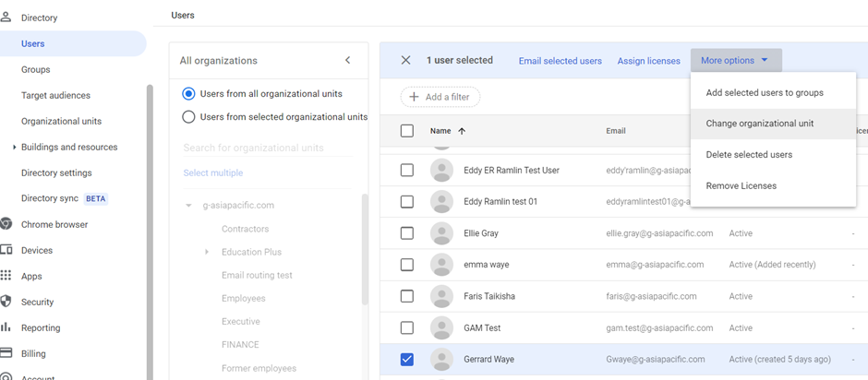868x380 pixels.
Task: Click the Devices icon in sidebar
Action: coord(6,250)
